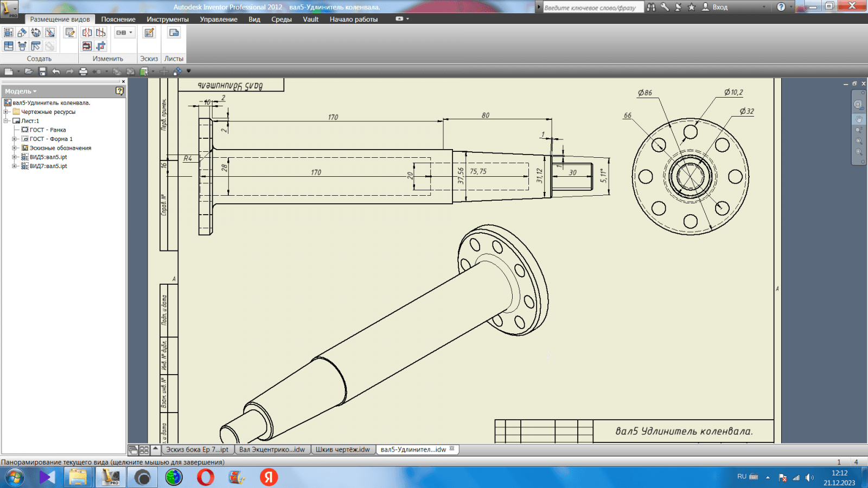Click the Print icon in quick access toolbar

[x=83, y=71]
